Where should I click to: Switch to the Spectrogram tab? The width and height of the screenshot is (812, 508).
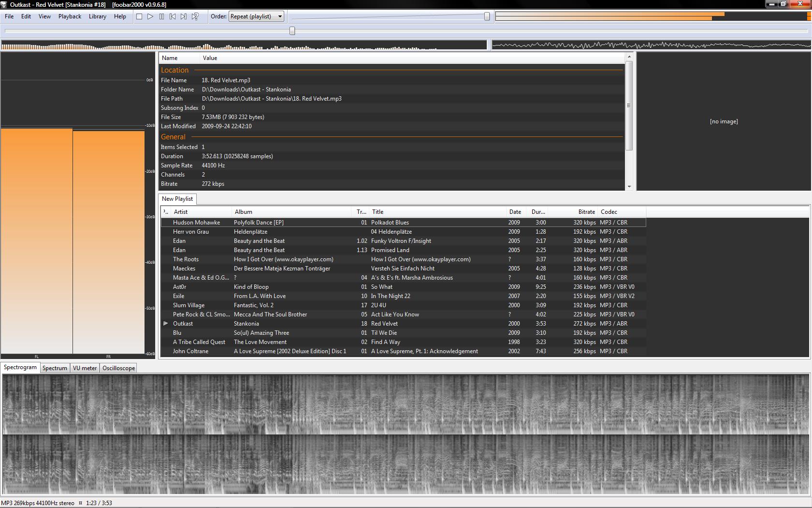(x=20, y=368)
